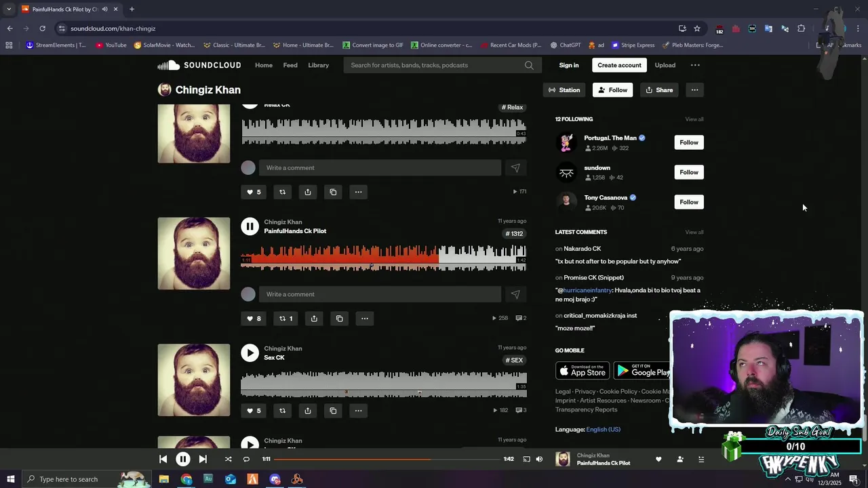Follow Portugal. The Man

coord(689,142)
